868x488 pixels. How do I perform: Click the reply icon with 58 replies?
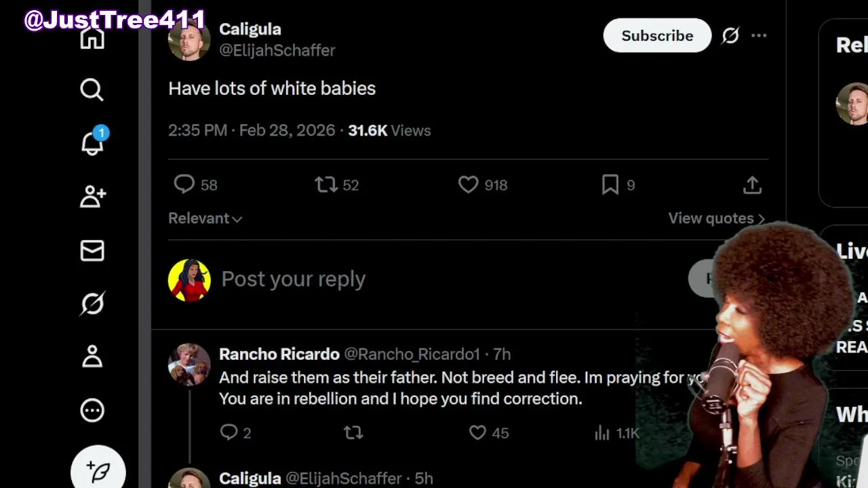(x=184, y=184)
